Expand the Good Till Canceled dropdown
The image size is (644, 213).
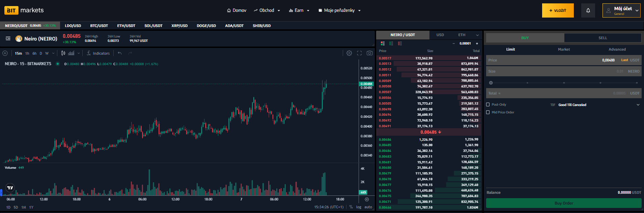point(638,105)
